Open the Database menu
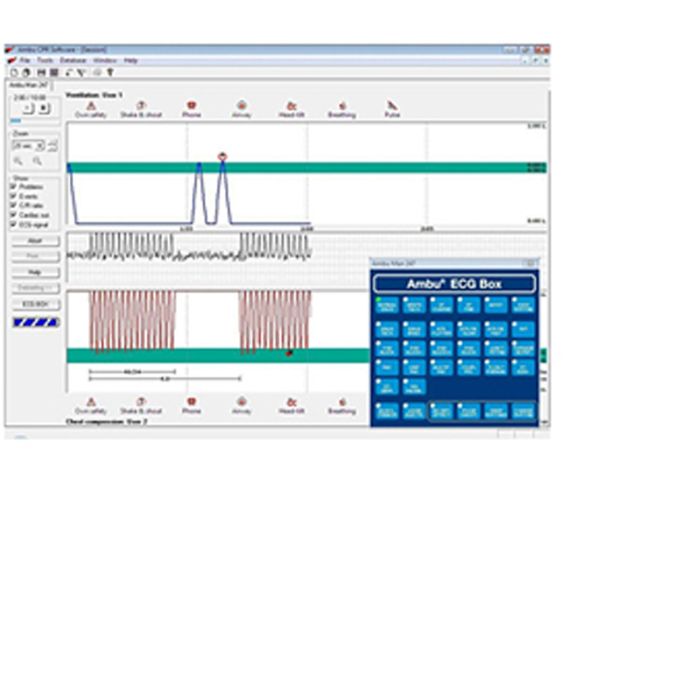This screenshot has width=700, height=700. (x=73, y=60)
